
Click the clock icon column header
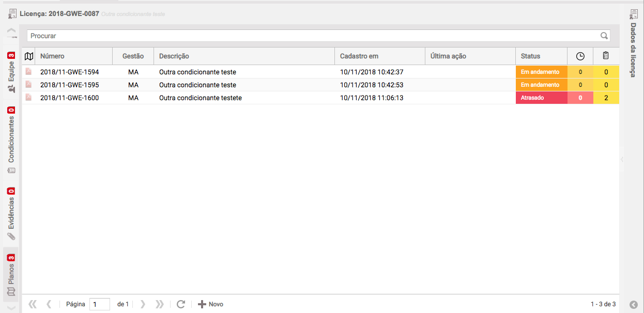pyautogui.click(x=580, y=56)
